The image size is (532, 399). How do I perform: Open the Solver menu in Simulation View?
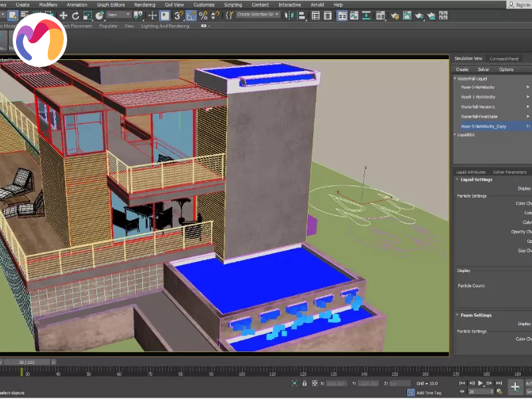pyautogui.click(x=483, y=69)
